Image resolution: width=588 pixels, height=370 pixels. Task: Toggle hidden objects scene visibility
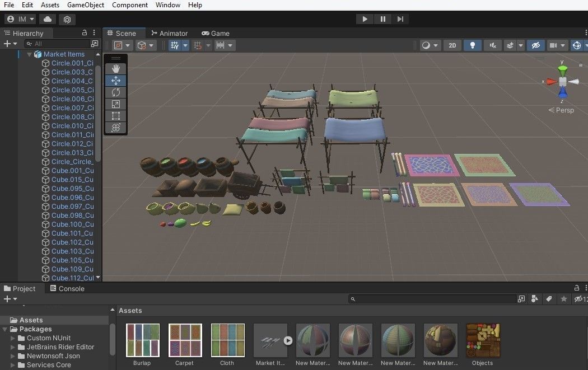[x=535, y=45]
